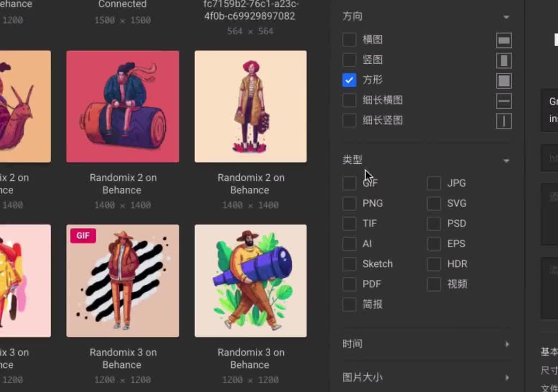Enable the PSD filter checkbox
The width and height of the screenshot is (558, 392).
pyautogui.click(x=434, y=223)
